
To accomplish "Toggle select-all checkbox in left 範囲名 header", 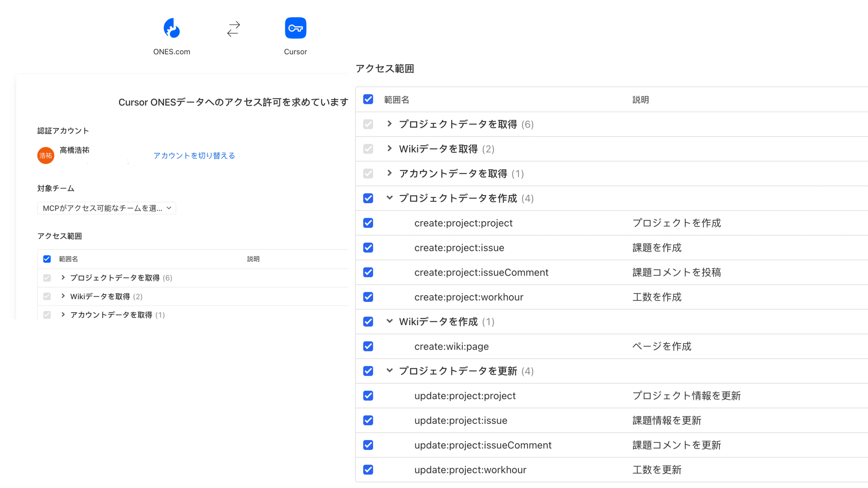I will click(47, 259).
